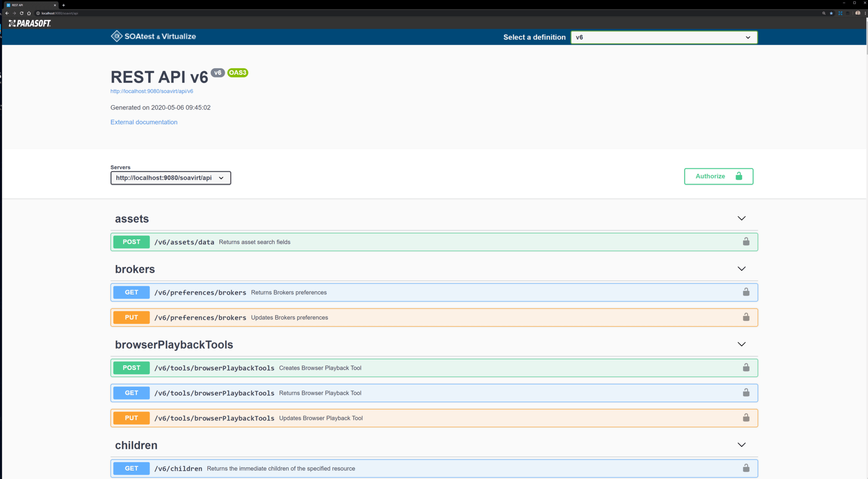
Task: Close the REST API tab
Action: (x=55, y=5)
